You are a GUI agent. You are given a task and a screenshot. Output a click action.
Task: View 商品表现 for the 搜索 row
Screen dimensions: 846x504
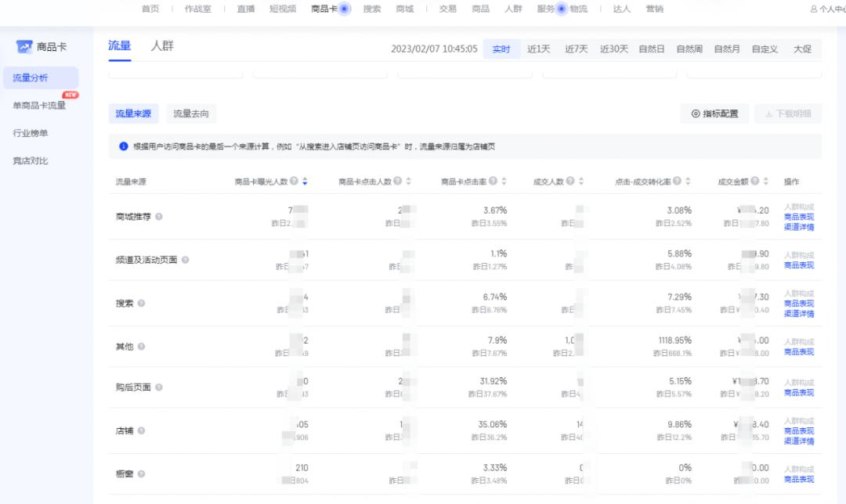point(798,304)
